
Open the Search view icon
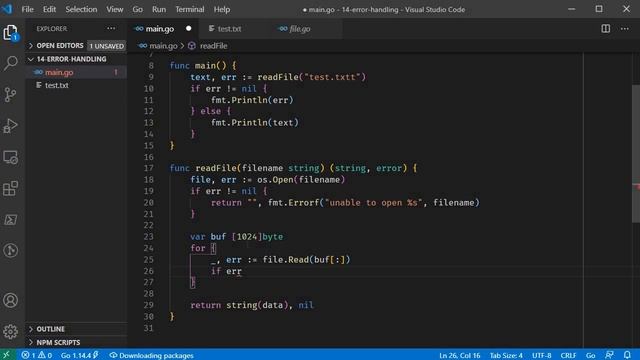[11, 63]
